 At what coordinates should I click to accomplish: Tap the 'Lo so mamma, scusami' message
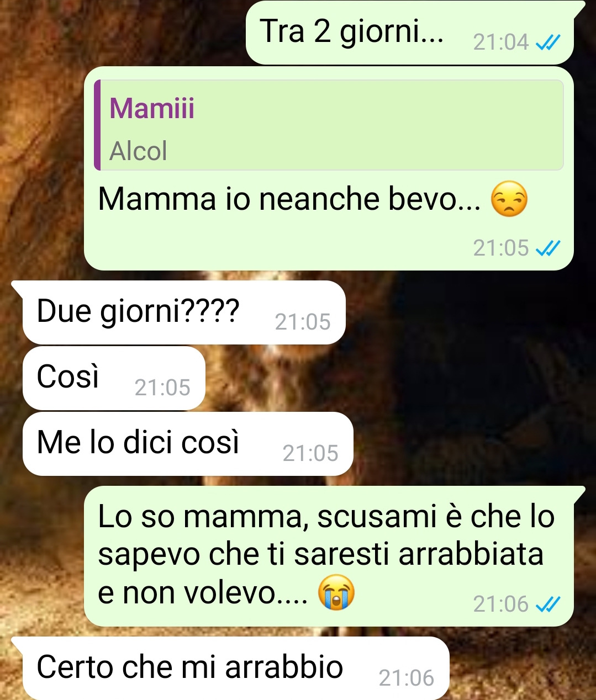(329, 556)
